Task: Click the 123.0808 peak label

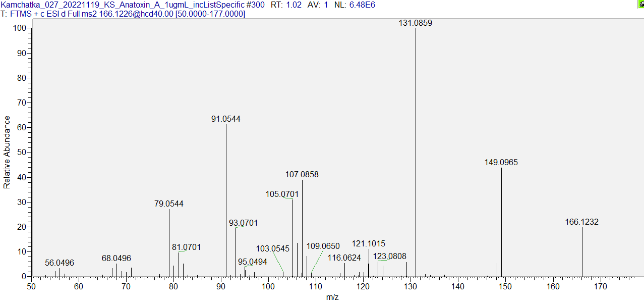Action: pyautogui.click(x=389, y=257)
